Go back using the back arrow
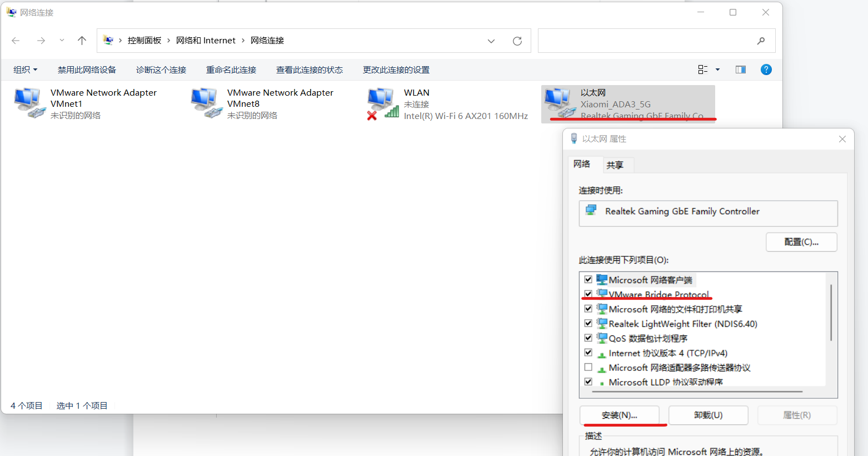The width and height of the screenshot is (868, 456). 16,41
